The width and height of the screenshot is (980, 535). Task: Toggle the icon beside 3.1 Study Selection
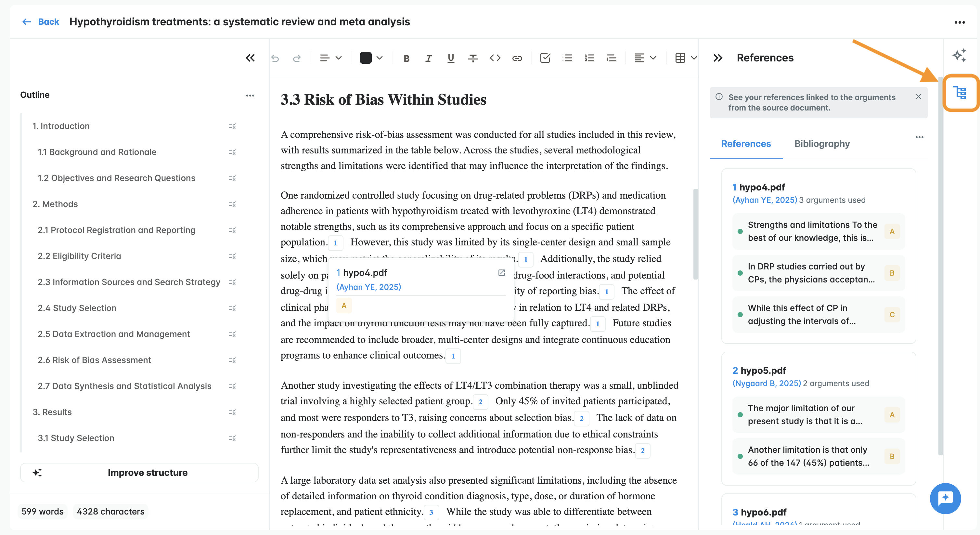[x=232, y=438]
